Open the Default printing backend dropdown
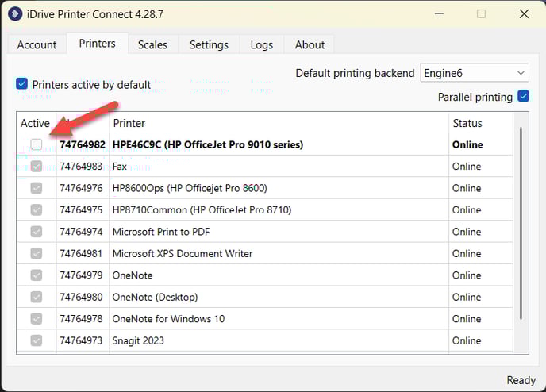 [475, 73]
